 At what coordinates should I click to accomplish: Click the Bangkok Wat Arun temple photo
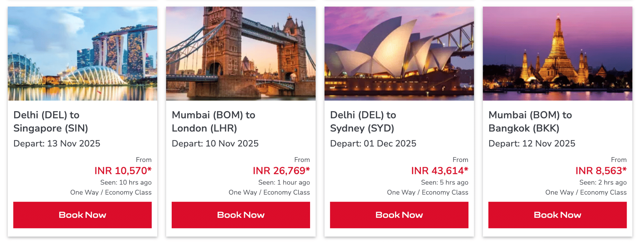(x=557, y=54)
